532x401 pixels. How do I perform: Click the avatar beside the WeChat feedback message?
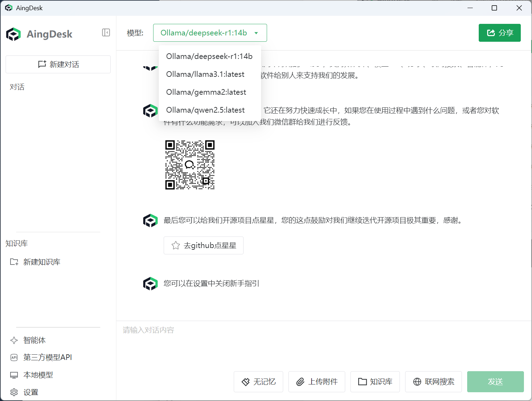point(150,111)
